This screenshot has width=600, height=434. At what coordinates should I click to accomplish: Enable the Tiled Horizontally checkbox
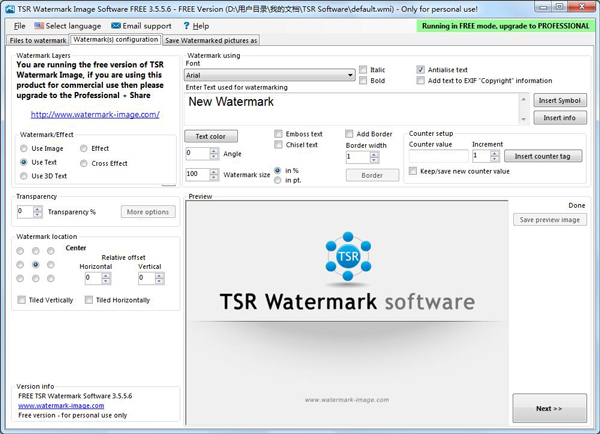tap(89, 300)
